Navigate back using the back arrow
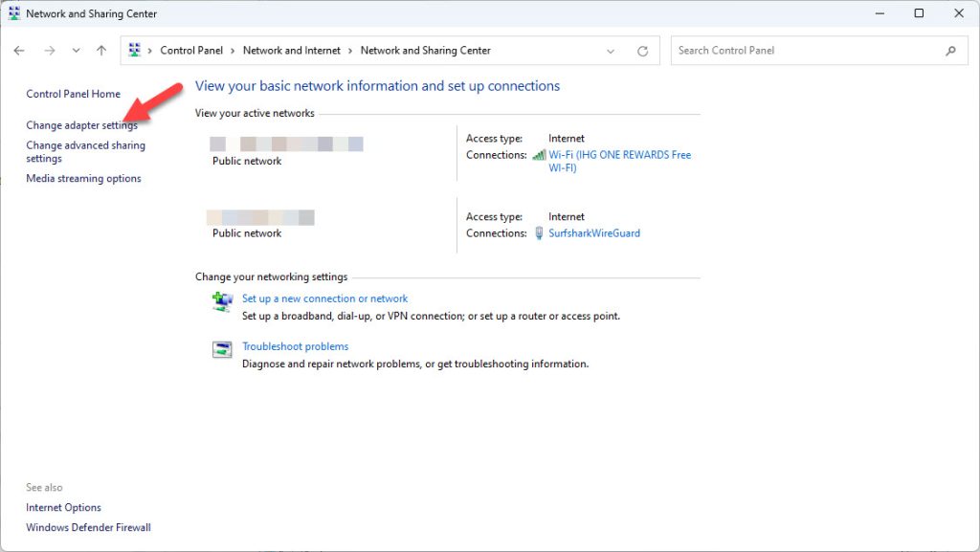 19,50
